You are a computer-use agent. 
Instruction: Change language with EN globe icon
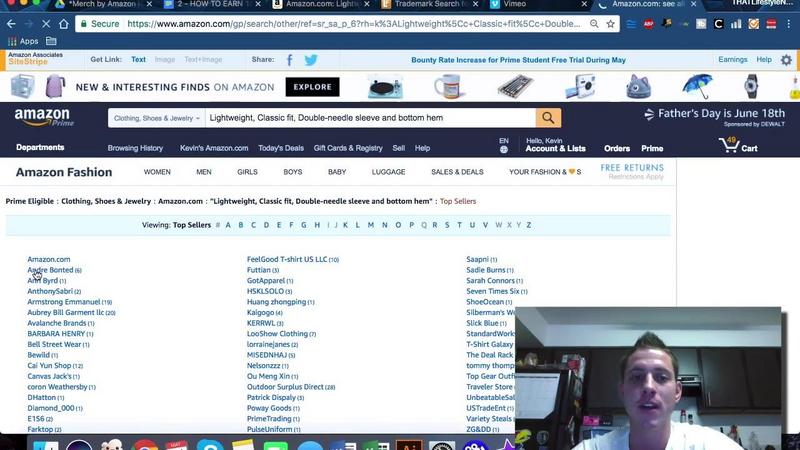tap(504, 145)
